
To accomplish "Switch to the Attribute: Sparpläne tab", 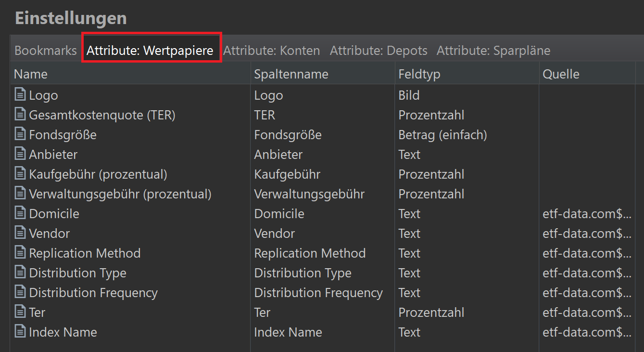I will click(x=493, y=51).
